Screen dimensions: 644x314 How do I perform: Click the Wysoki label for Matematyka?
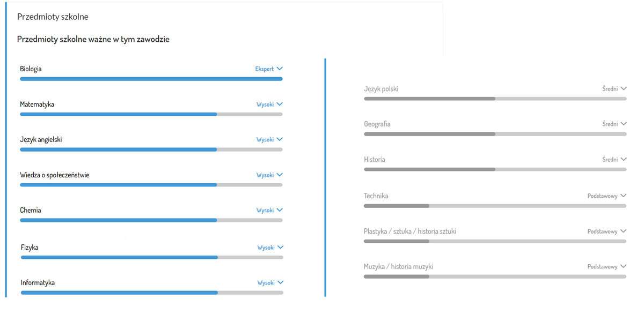pos(265,104)
